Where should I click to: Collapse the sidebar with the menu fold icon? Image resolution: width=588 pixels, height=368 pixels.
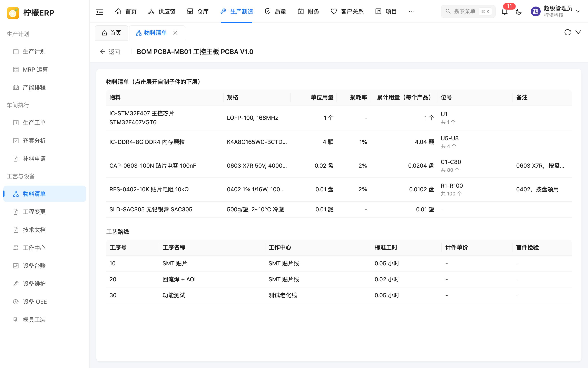(x=100, y=11)
